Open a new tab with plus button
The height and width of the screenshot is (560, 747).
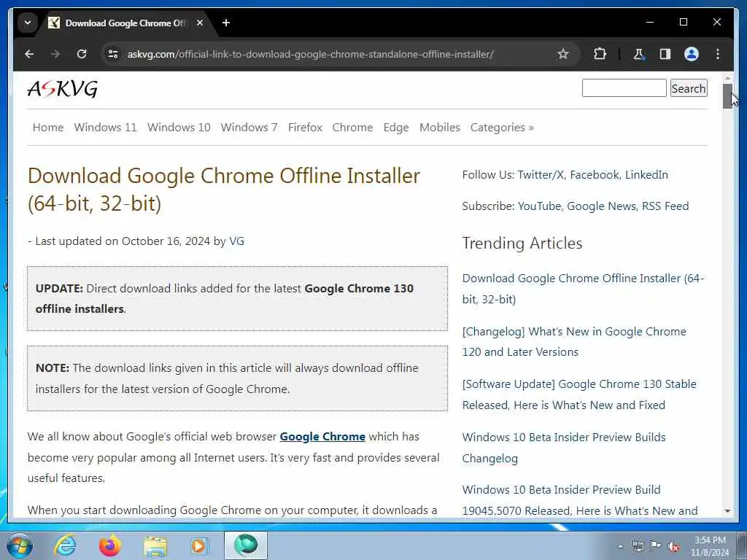[x=226, y=23]
